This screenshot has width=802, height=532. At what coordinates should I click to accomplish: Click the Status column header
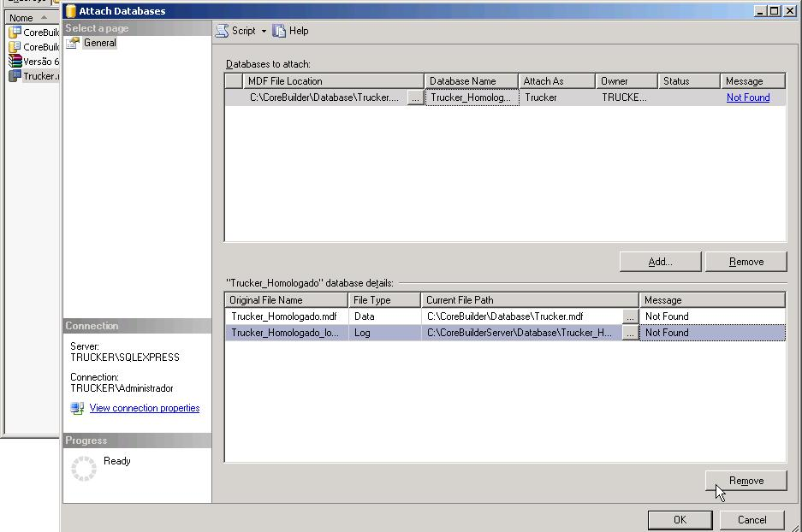(689, 80)
